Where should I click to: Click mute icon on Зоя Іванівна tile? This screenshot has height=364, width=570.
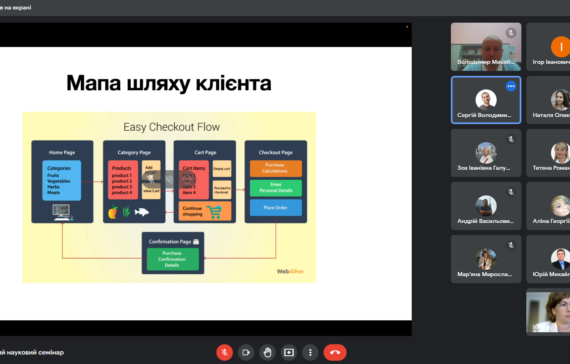click(511, 139)
